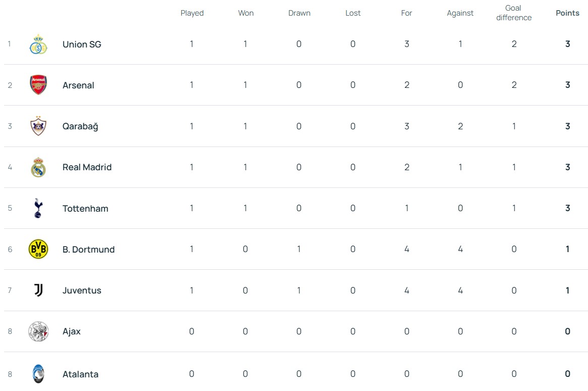This screenshot has height=391, width=588.
Task: Open the Arsenal team link
Action: [x=78, y=85]
